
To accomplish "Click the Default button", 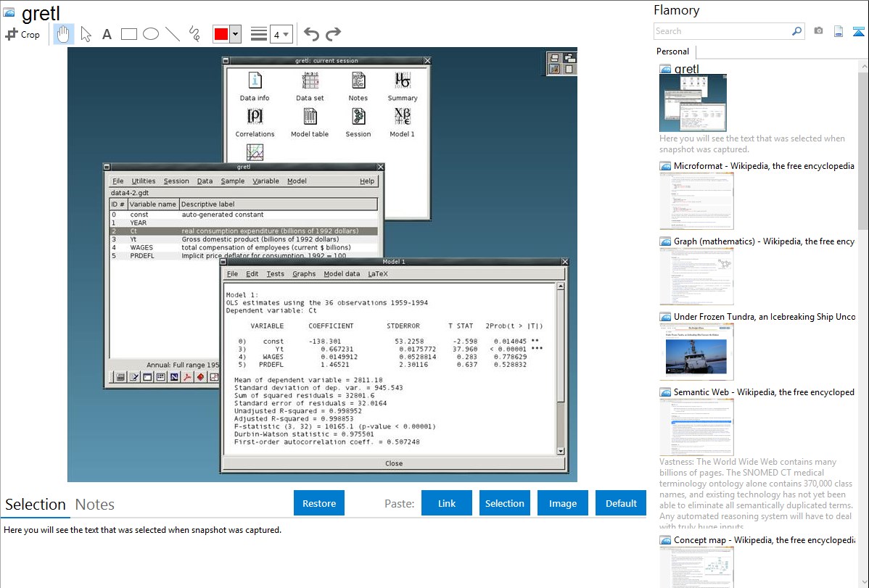I will 621,503.
